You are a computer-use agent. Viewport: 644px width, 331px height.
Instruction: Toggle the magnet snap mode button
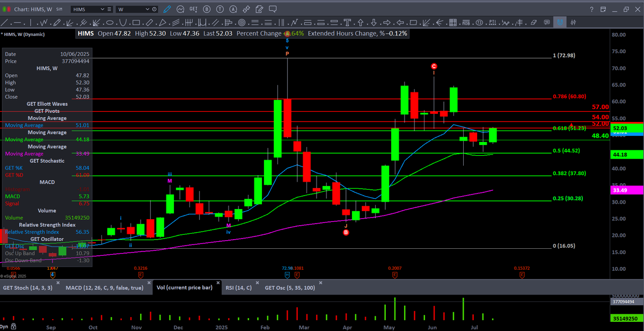coord(560,23)
